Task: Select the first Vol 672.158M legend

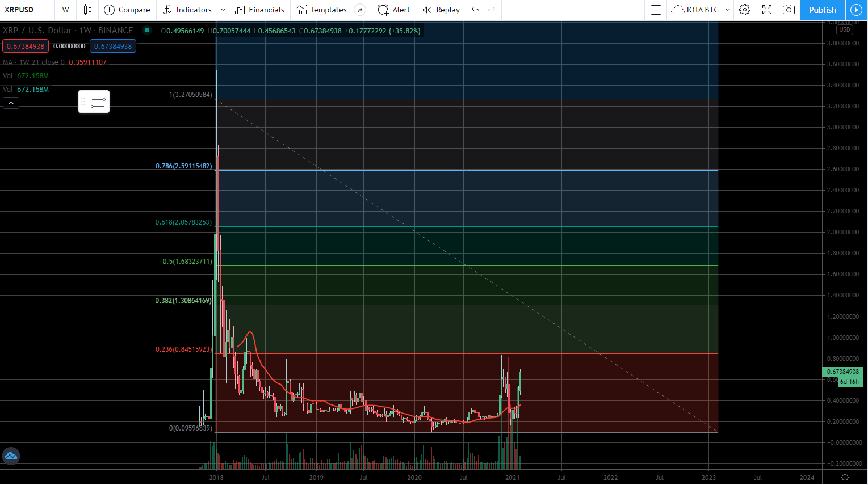Action: point(26,75)
